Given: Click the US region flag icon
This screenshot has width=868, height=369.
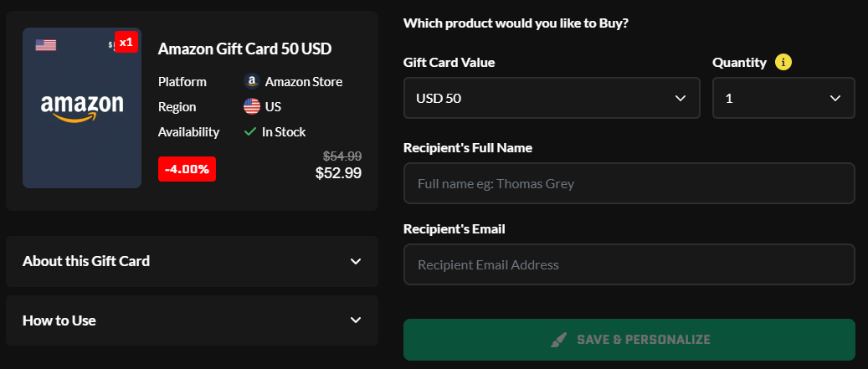Looking at the screenshot, I should [x=251, y=106].
